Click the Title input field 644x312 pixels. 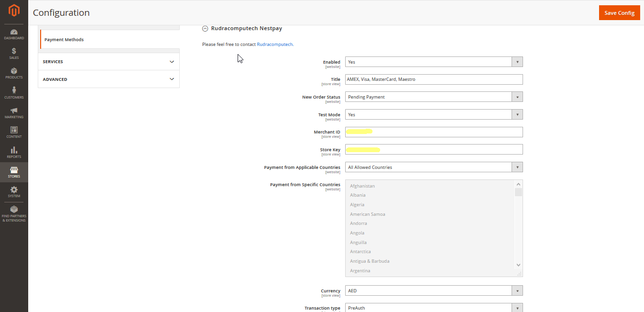coord(434,79)
